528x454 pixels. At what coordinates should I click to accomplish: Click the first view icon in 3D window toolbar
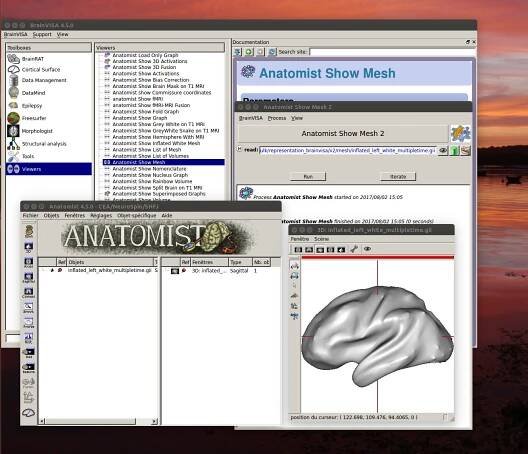click(x=298, y=250)
